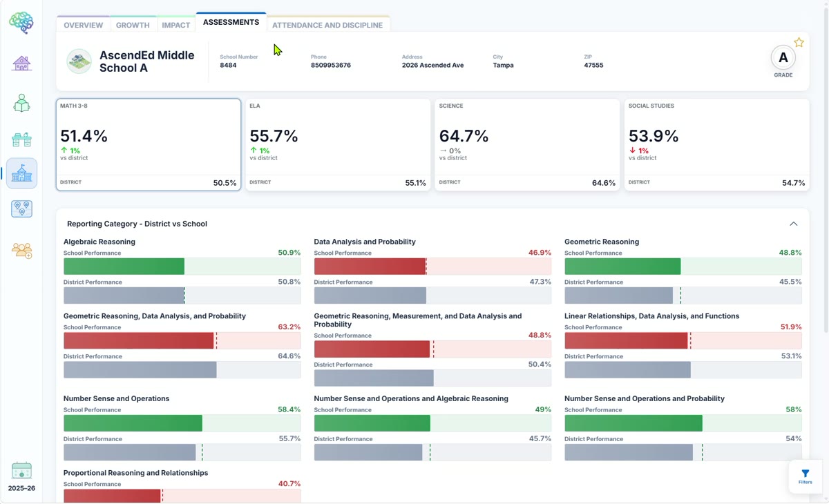Click the Proportional Reasoning and Relationships heading
Screen dimensions: 829x504
click(x=135, y=473)
